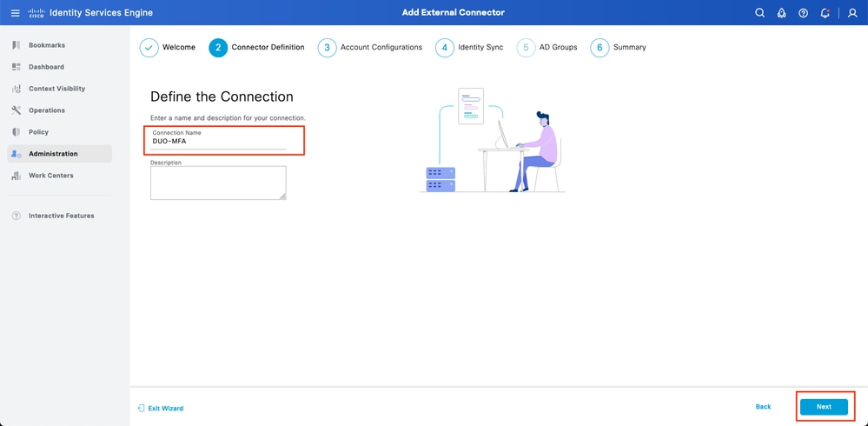Click the Connection Name field

click(218, 141)
